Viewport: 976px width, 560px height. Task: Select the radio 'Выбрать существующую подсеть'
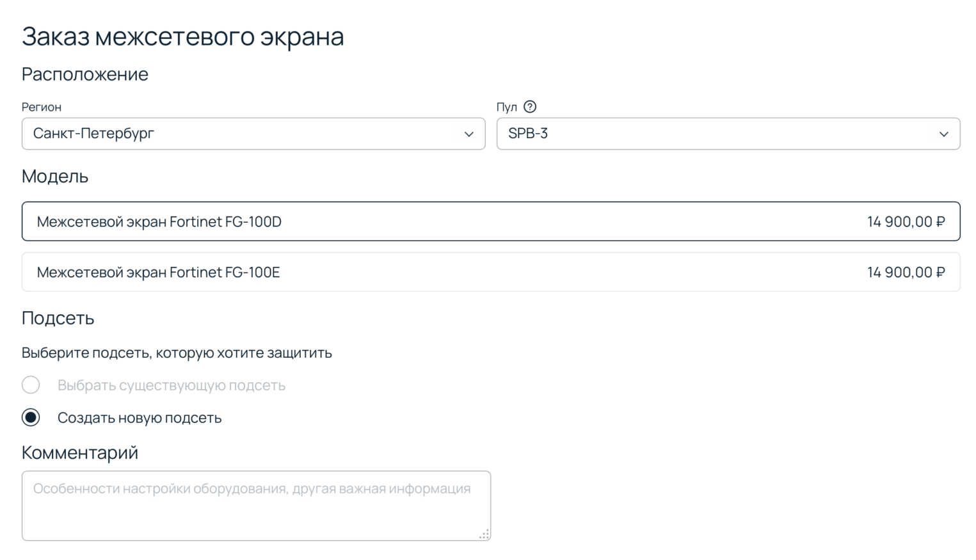[30, 385]
